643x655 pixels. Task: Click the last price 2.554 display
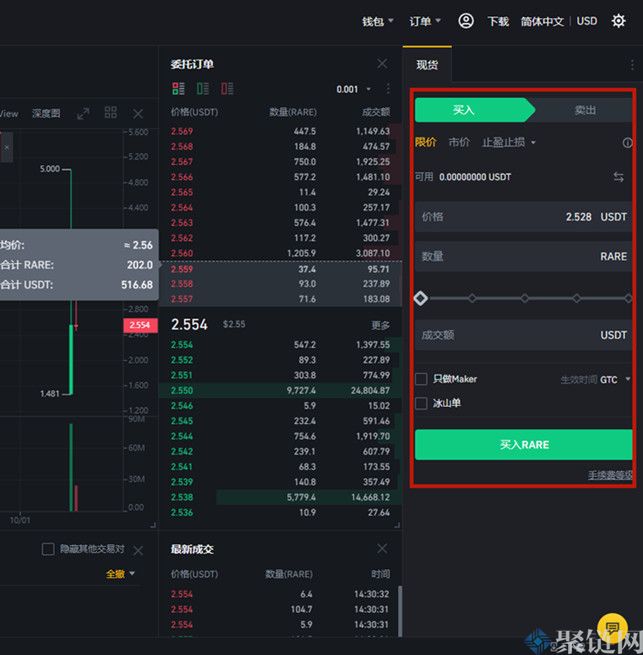(x=189, y=325)
